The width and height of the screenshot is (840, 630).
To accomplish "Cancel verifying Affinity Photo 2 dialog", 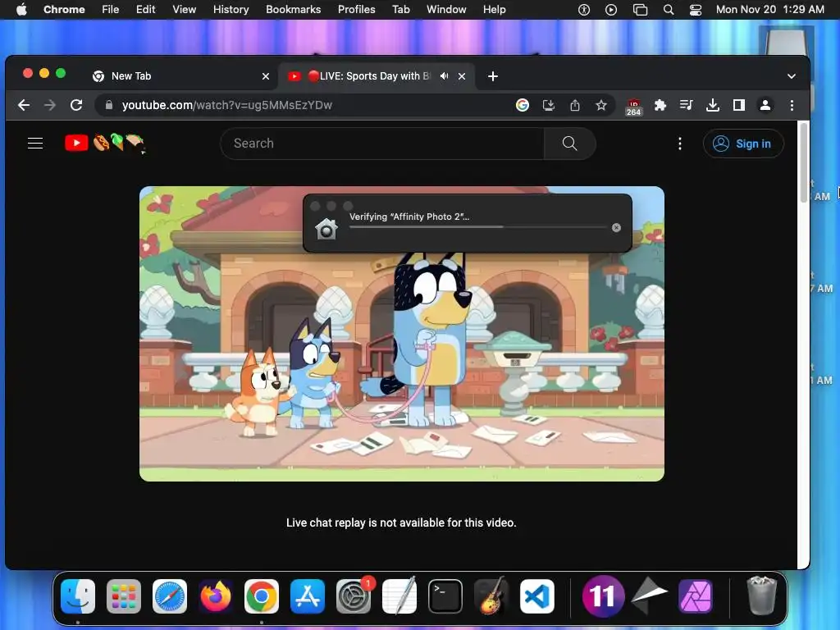I will click(616, 227).
